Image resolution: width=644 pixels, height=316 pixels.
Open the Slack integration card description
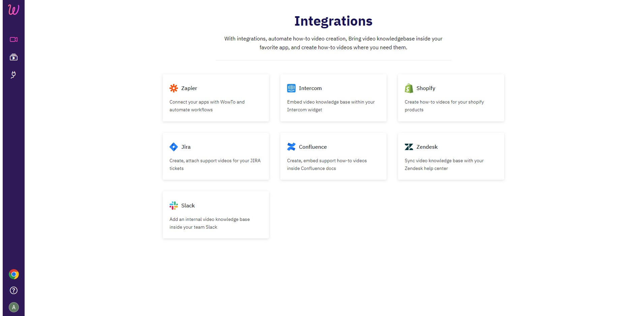tap(210, 223)
